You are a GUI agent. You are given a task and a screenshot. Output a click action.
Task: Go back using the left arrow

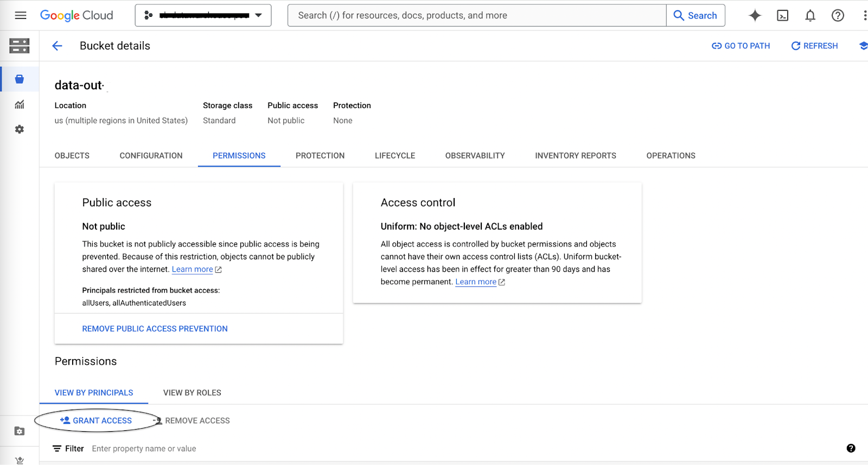pyautogui.click(x=57, y=46)
